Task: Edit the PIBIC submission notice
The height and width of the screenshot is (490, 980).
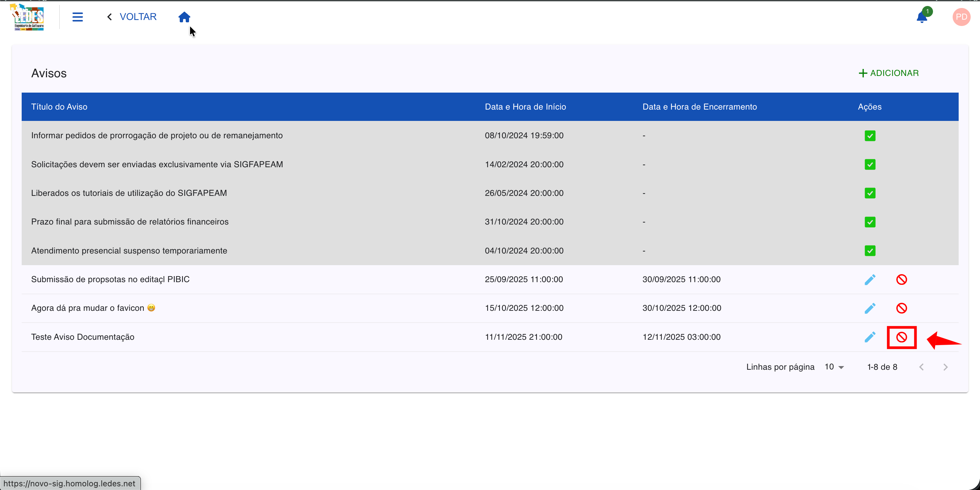Action: (870, 279)
